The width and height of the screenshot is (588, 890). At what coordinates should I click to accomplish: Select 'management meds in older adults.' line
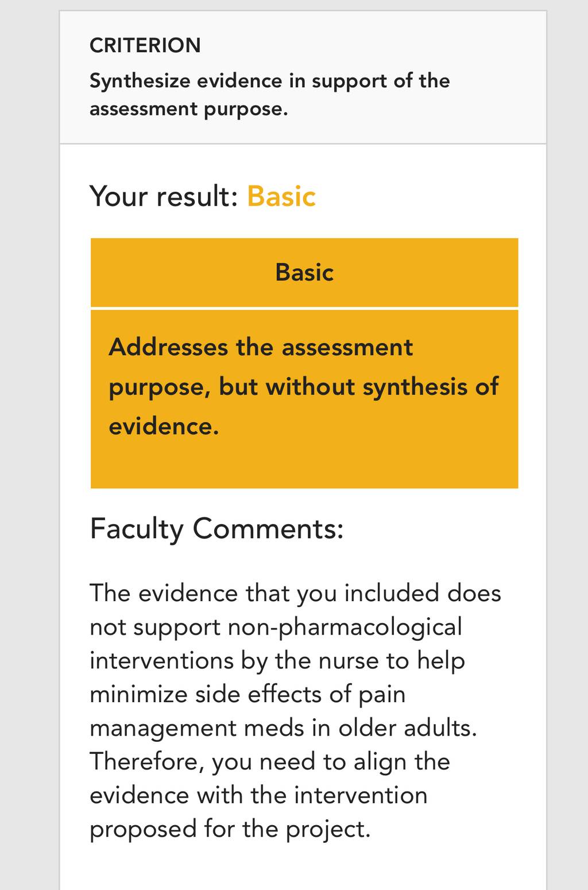point(283,728)
